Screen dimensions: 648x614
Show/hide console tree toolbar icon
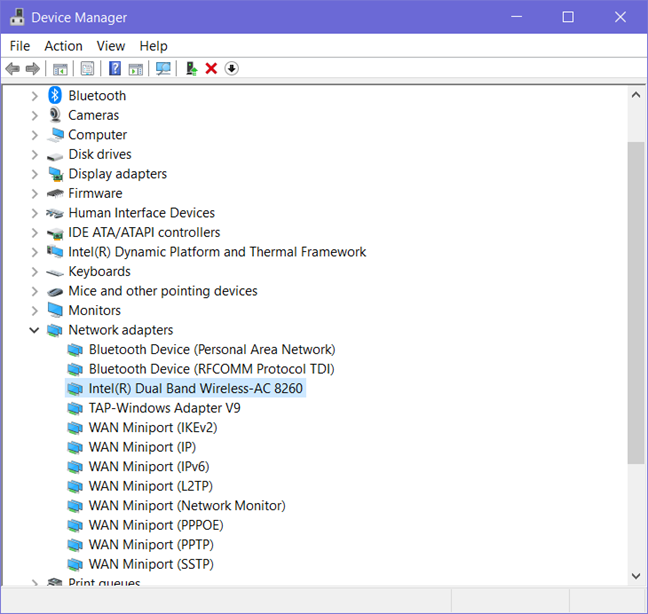60,69
